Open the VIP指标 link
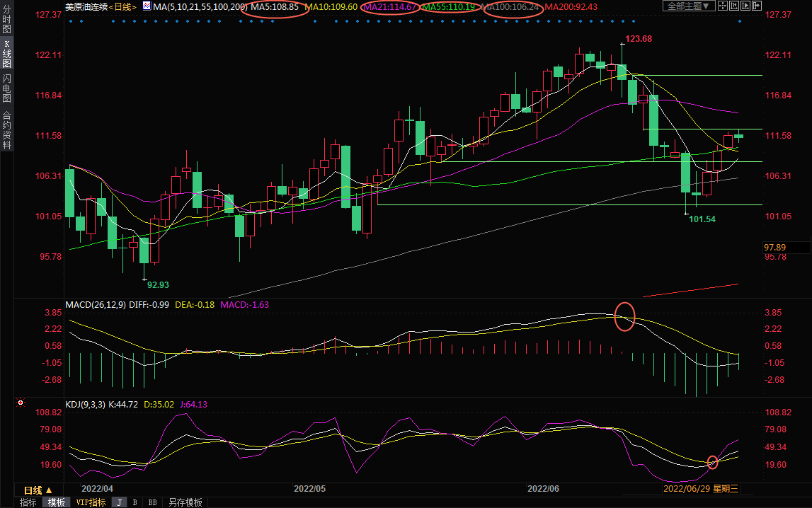This screenshot has width=812, height=508. [91, 502]
